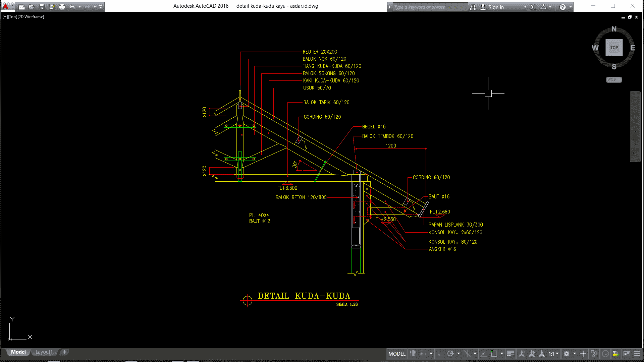
Task: Click the Redo arrow icon
Action: point(87,7)
